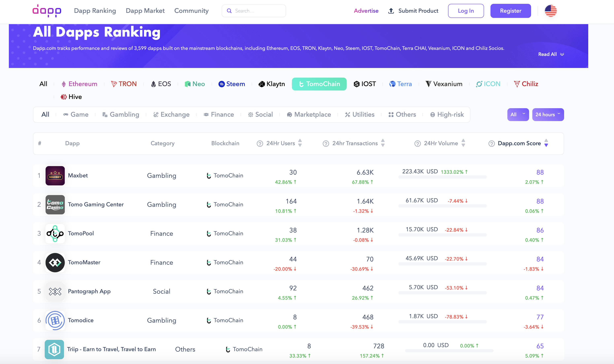Filter by Neo blockchain

pyautogui.click(x=195, y=84)
